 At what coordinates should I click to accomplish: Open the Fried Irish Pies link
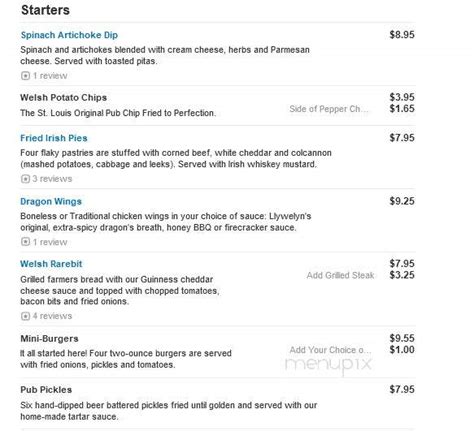tap(54, 138)
